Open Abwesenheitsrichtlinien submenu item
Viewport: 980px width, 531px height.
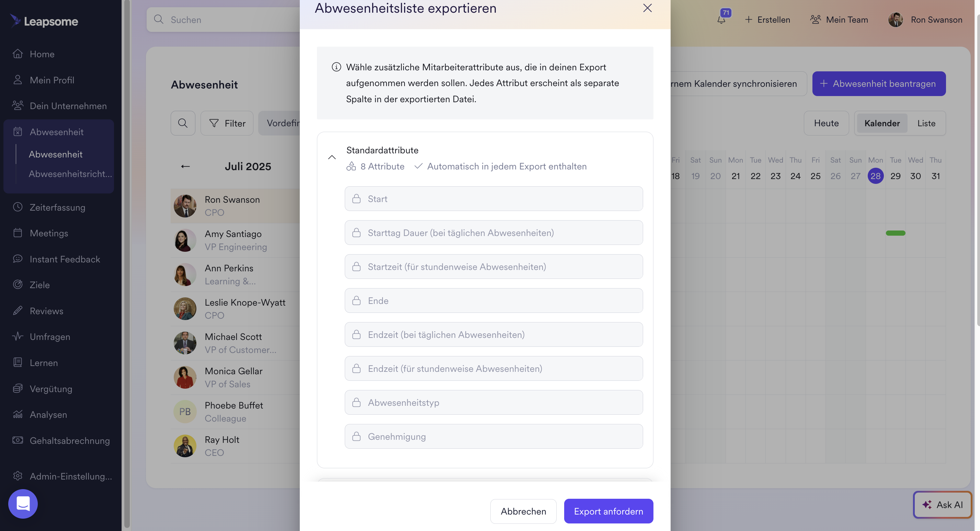click(x=70, y=174)
